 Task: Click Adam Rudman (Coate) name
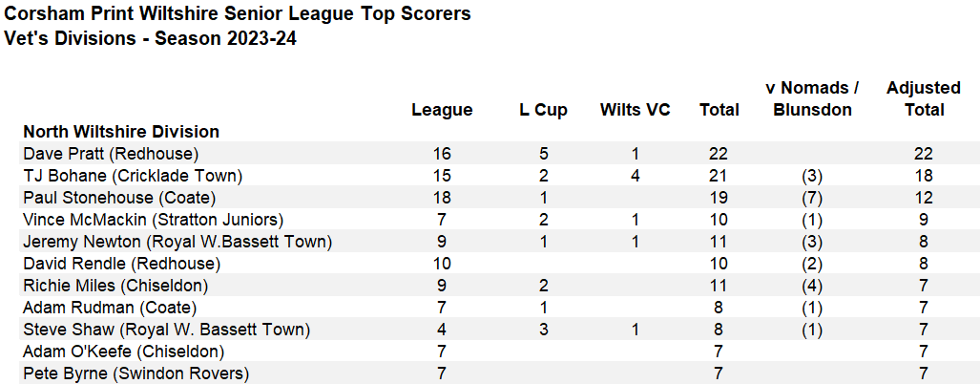pyautogui.click(x=110, y=308)
